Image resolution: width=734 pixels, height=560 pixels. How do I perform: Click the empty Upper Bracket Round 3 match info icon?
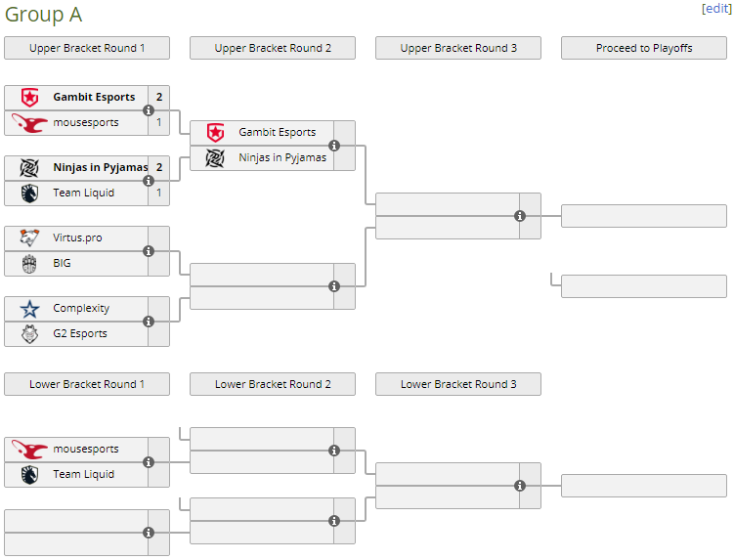[x=520, y=216]
